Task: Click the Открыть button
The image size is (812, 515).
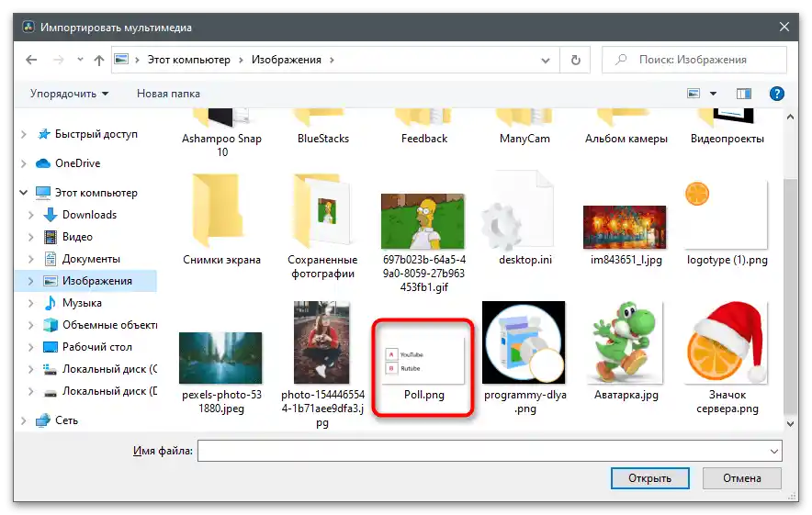Action: coord(650,478)
